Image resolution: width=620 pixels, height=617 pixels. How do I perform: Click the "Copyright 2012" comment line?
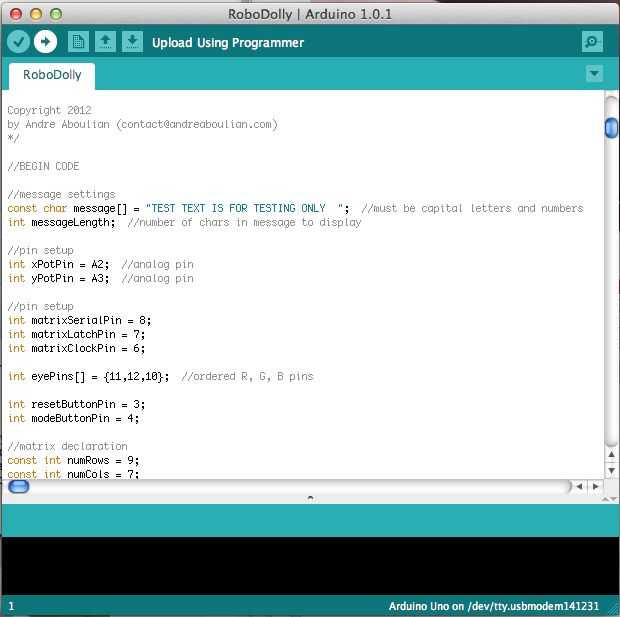coord(49,110)
